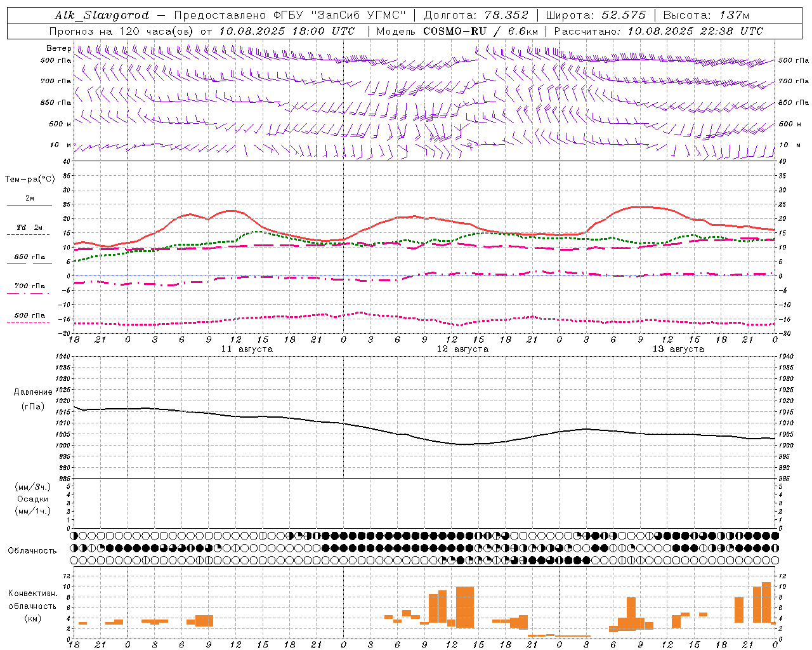The height and width of the screenshot is (650, 812).
Task: Click the "13 августа" date label
Action: click(678, 349)
